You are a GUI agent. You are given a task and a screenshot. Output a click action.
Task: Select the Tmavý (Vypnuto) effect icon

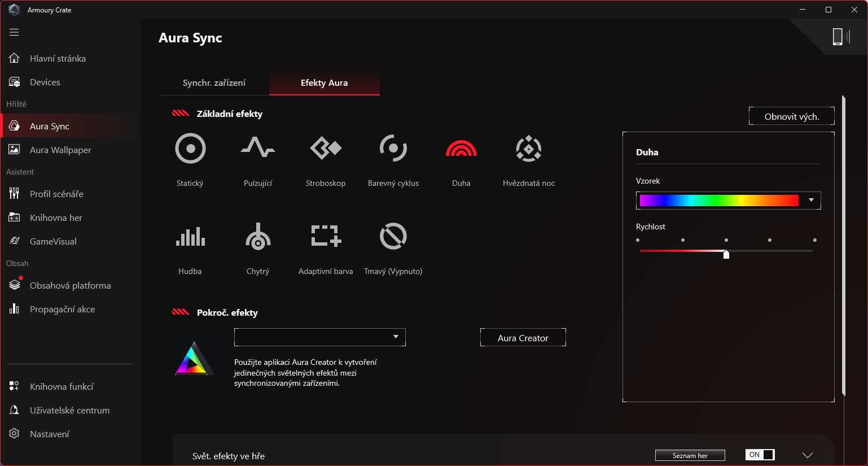(x=393, y=236)
